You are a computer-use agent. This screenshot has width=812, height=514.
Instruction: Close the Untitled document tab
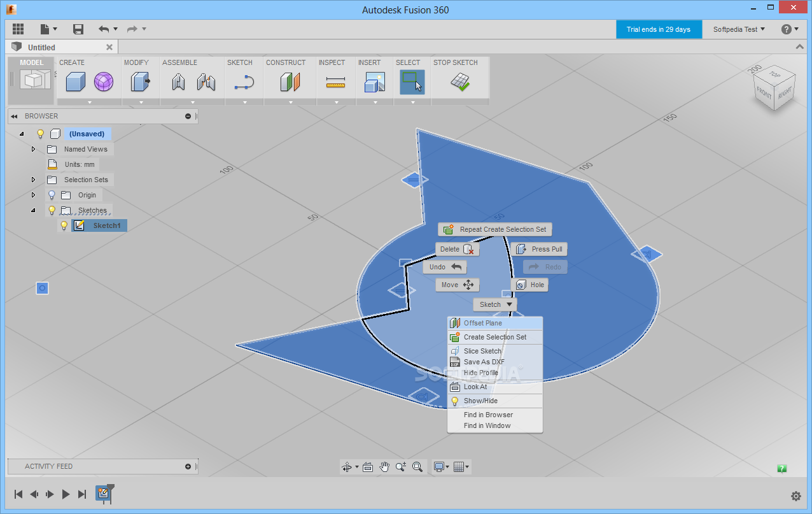point(109,47)
